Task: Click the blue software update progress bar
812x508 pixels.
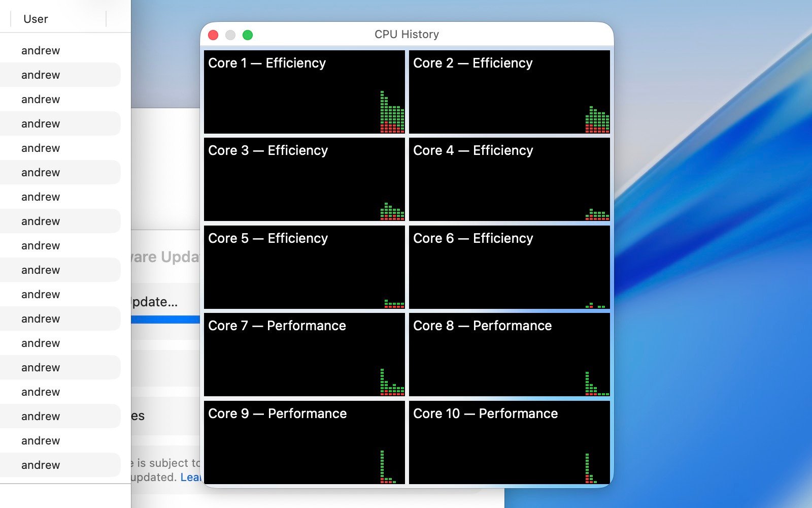Action: pos(165,320)
